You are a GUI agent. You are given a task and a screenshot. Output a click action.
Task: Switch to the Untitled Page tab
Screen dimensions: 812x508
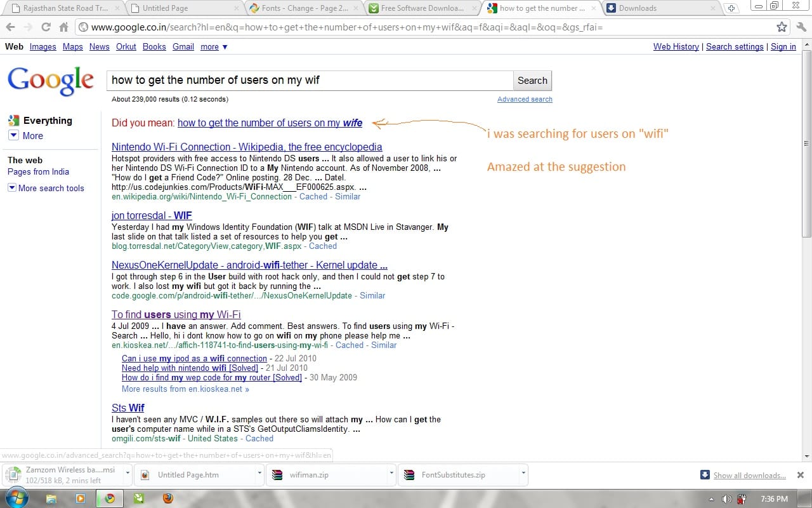tap(183, 8)
